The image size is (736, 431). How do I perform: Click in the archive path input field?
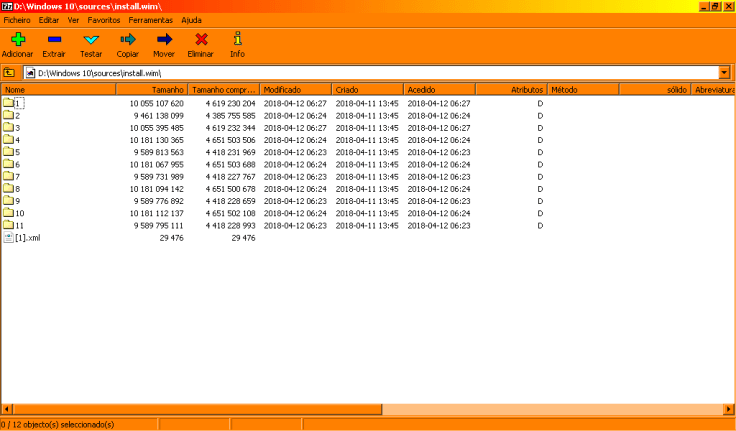coord(370,73)
